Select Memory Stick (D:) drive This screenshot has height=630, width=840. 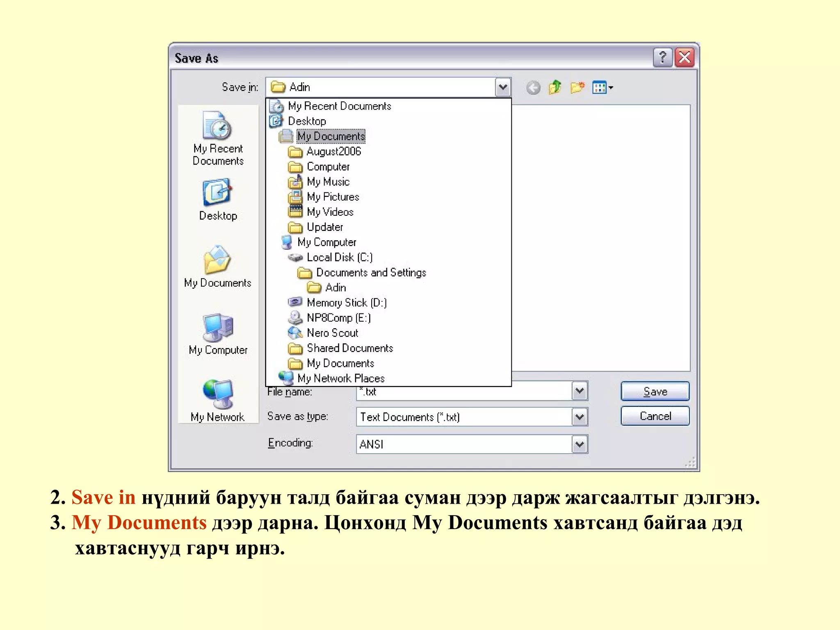tap(337, 303)
